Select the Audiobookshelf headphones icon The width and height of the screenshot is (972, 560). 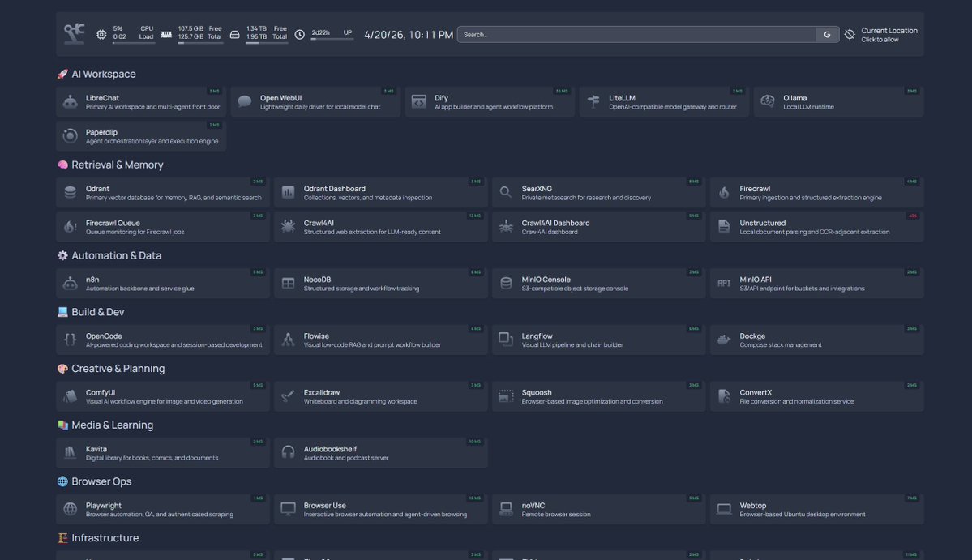click(x=288, y=452)
